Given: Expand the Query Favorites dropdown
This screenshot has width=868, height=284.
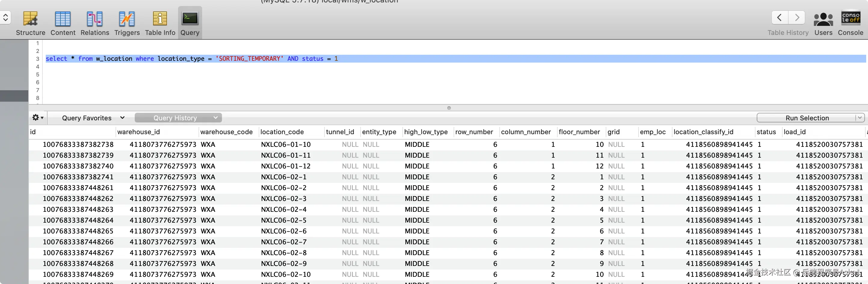Looking at the screenshot, I should coord(93,118).
